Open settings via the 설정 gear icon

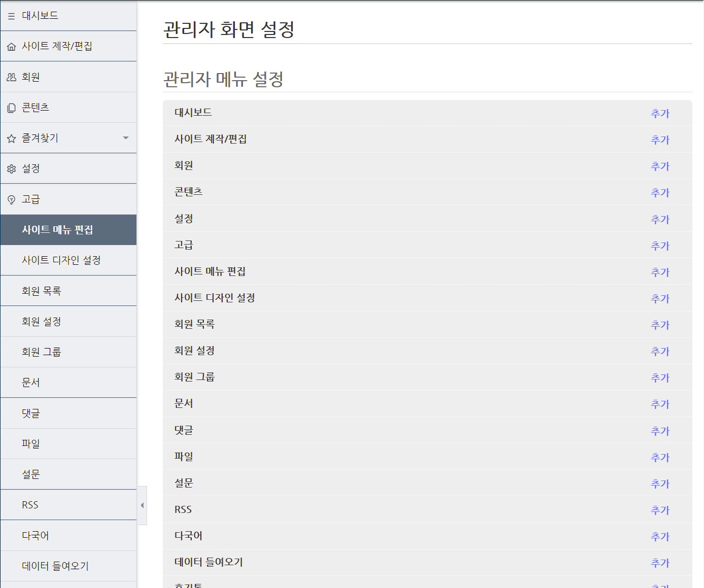click(11, 168)
